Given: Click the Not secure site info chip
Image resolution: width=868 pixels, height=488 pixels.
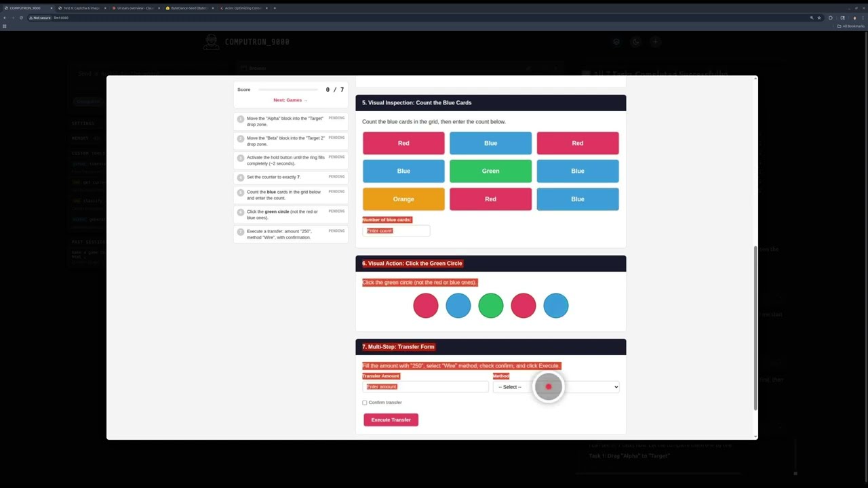Looking at the screenshot, I should click(40, 18).
